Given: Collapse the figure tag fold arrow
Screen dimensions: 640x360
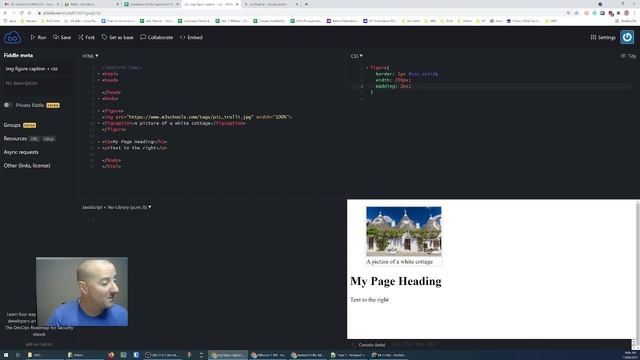Looking at the screenshot, I should (99, 111).
